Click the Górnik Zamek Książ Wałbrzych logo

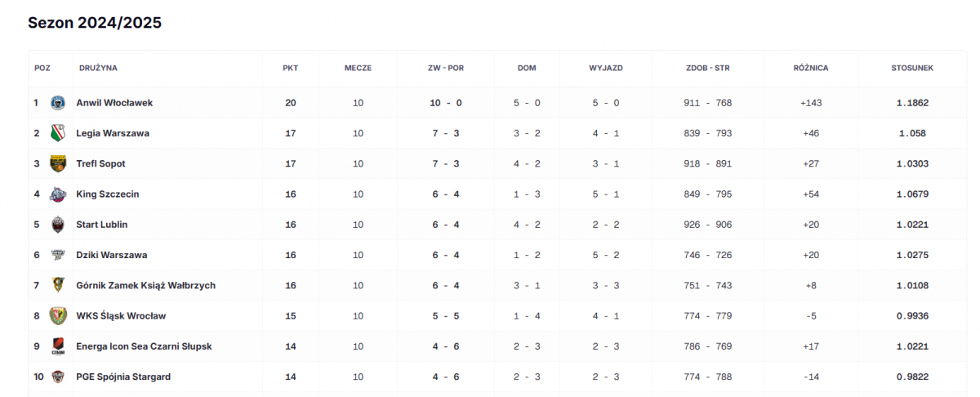[58, 285]
